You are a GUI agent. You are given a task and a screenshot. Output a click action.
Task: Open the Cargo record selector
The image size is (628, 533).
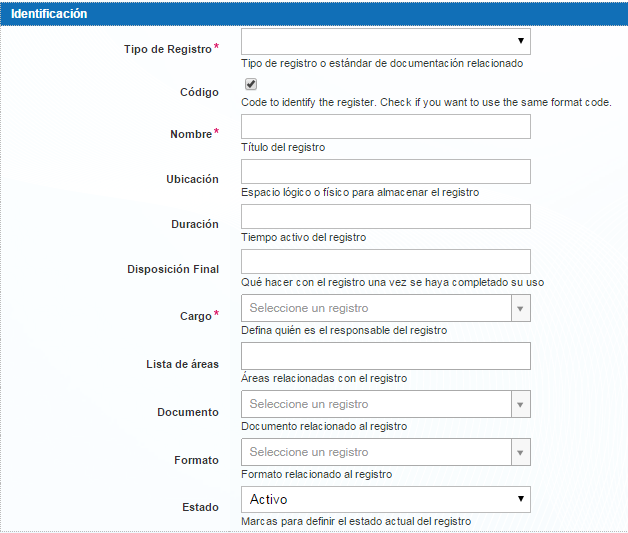click(x=375, y=308)
